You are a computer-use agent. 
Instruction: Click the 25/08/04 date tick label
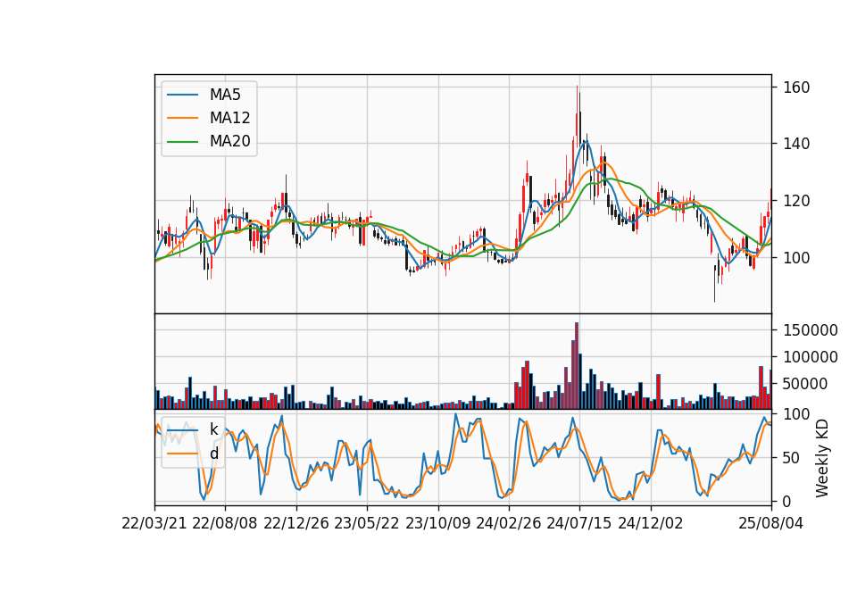point(770,523)
